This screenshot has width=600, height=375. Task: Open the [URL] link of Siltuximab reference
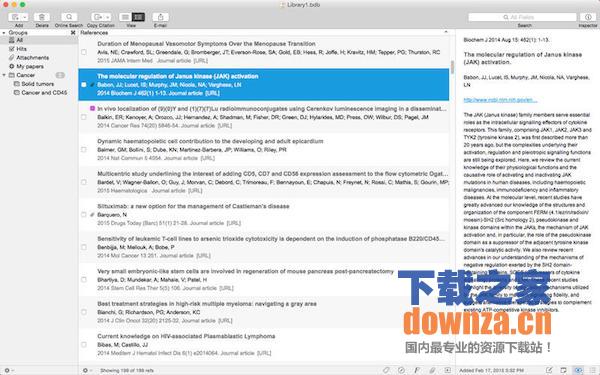(x=233, y=223)
